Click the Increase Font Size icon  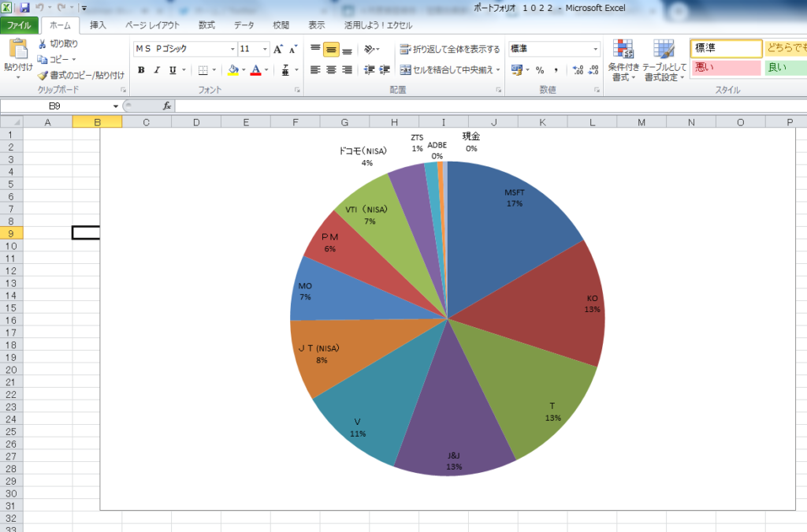pyautogui.click(x=278, y=49)
